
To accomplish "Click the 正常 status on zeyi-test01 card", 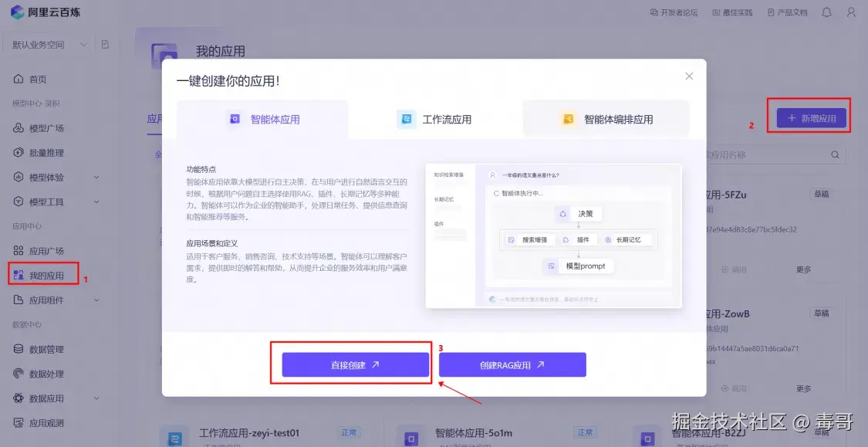I will tap(349, 432).
